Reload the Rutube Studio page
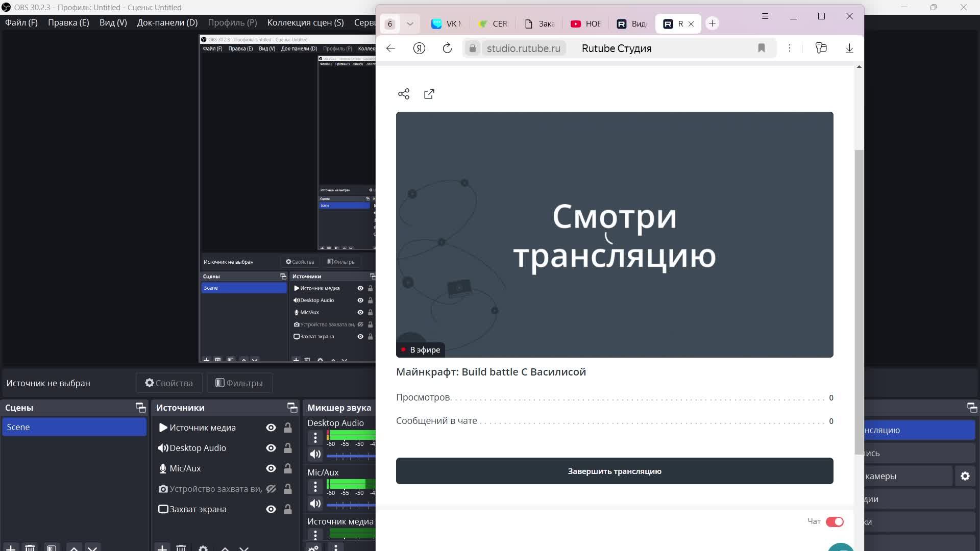Viewport: 980px width, 551px height. tap(447, 48)
